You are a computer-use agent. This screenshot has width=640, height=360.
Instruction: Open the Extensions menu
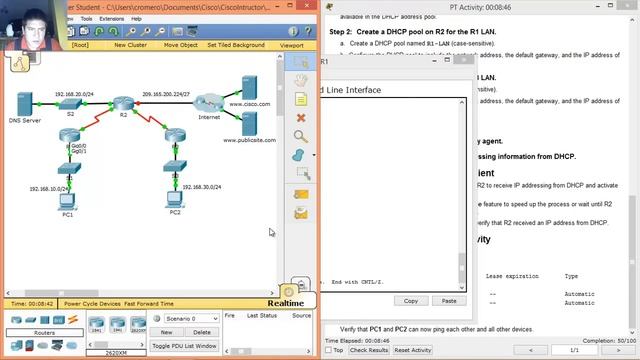coord(111,19)
